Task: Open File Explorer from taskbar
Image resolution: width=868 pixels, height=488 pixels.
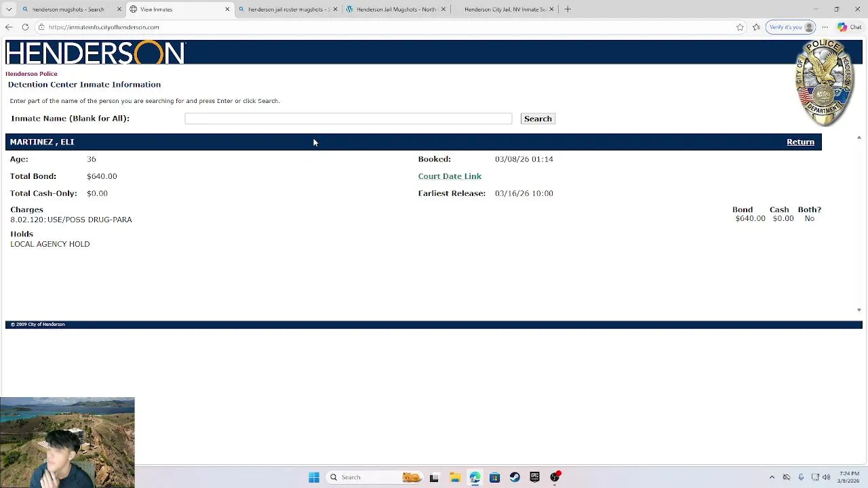Action: [x=454, y=477]
